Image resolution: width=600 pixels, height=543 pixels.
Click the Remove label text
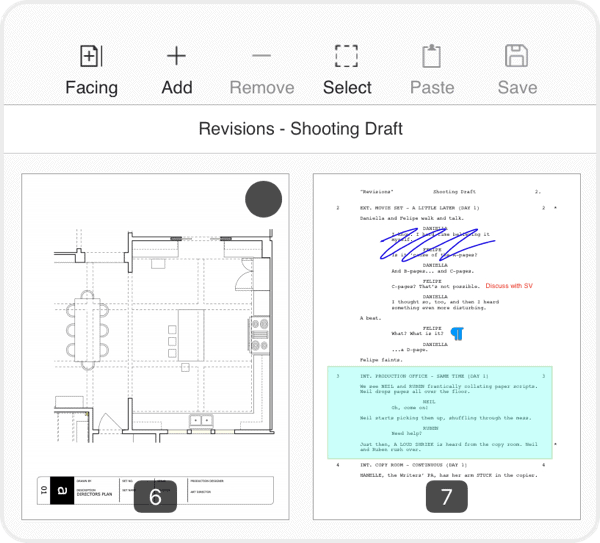pyautogui.click(x=262, y=88)
